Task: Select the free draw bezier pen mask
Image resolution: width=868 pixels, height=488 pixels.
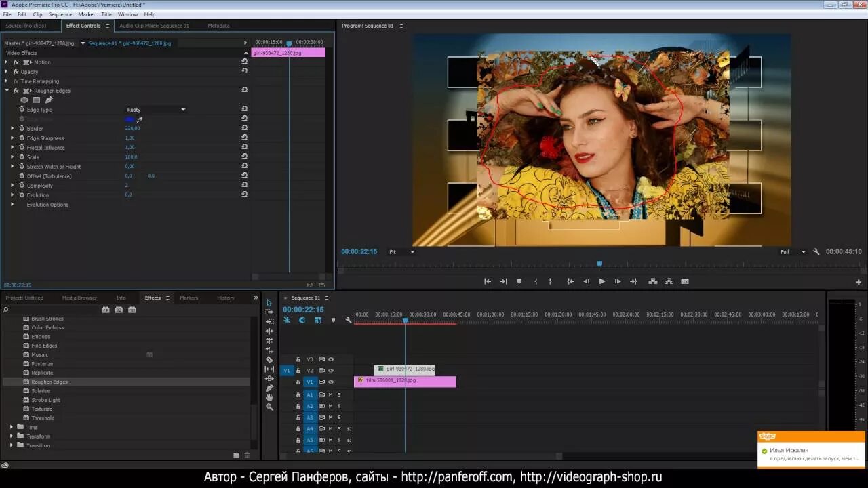Action: pos(49,100)
